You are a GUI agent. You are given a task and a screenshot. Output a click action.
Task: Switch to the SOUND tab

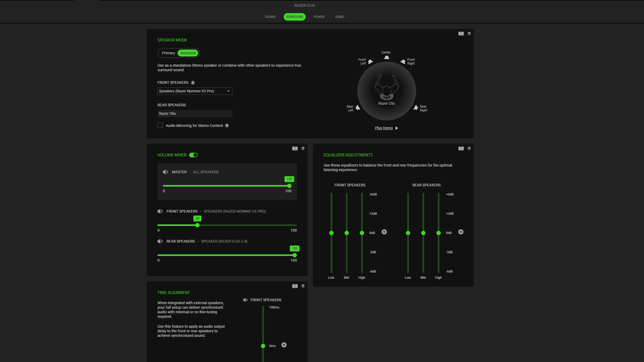point(270,17)
